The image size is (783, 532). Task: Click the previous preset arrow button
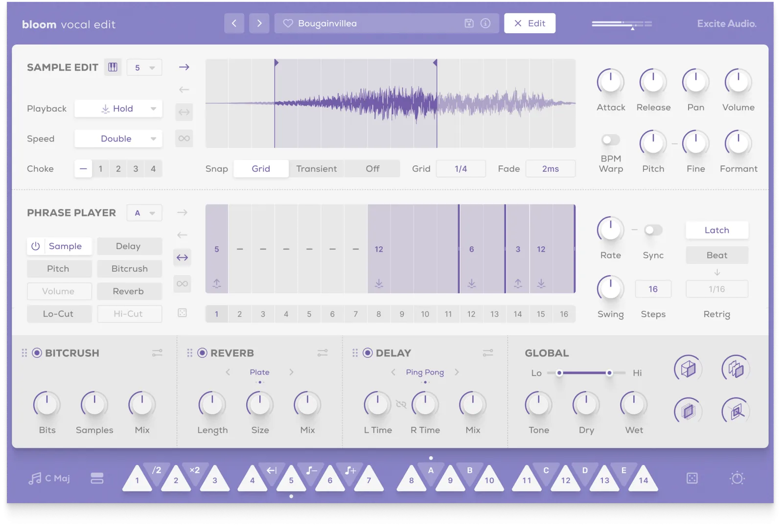(234, 23)
